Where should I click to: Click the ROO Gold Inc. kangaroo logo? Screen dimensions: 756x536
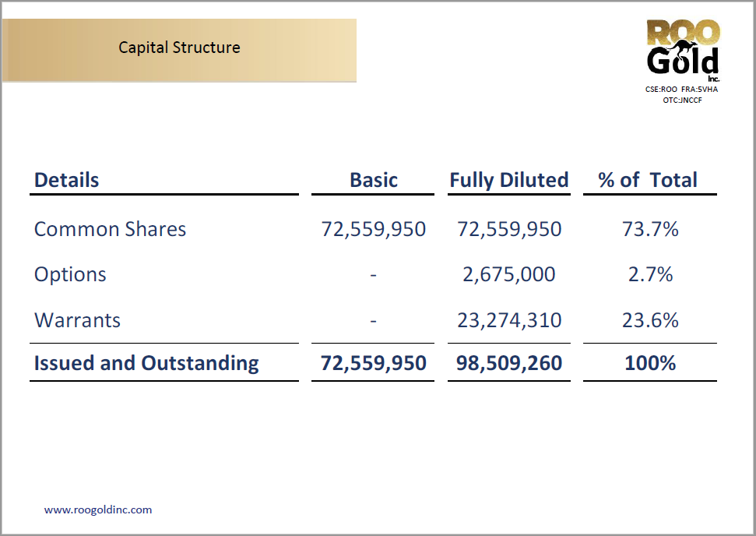pyautogui.click(x=683, y=51)
